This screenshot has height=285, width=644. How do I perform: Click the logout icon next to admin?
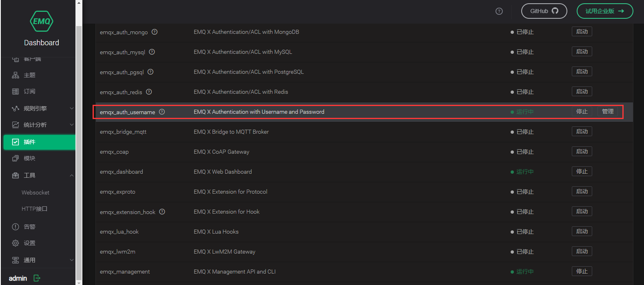coord(37,278)
